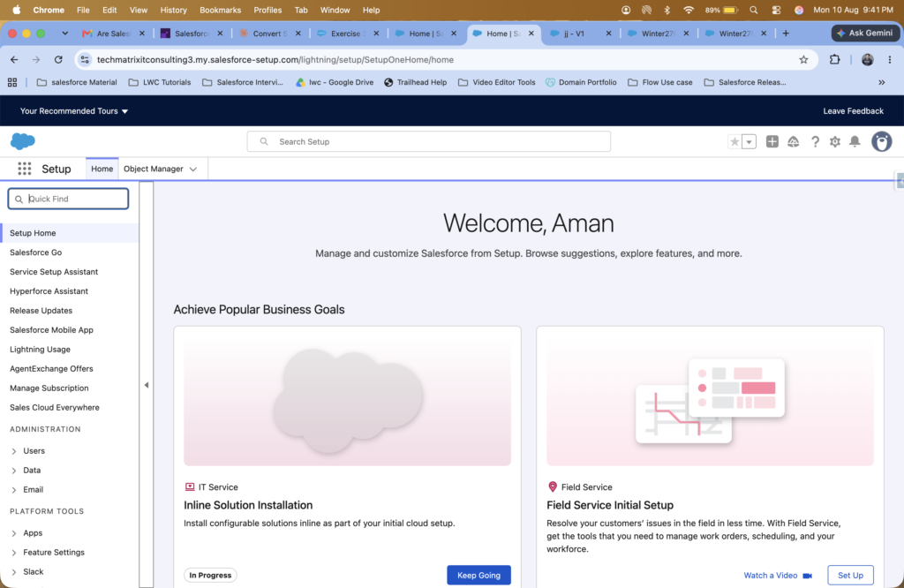904x588 pixels.
Task: Reload the page in Chrome
Action: (x=58, y=59)
